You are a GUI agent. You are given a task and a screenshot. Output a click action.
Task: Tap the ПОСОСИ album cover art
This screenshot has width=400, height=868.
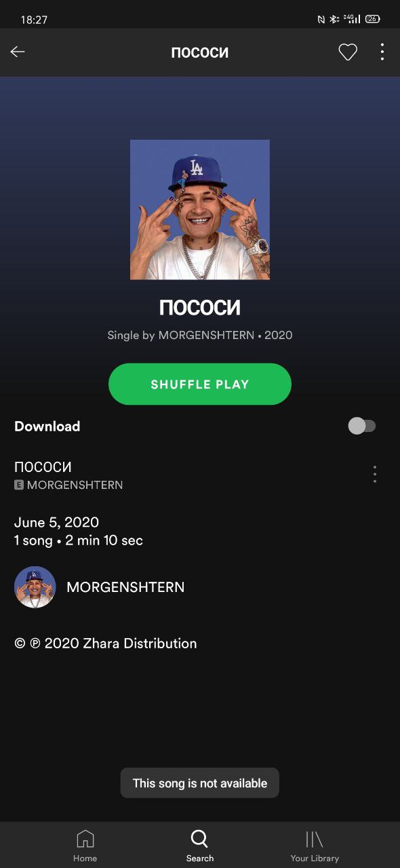pos(200,210)
